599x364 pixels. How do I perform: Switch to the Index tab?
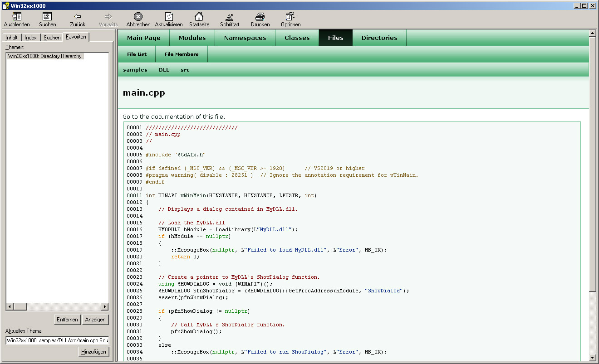31,38
